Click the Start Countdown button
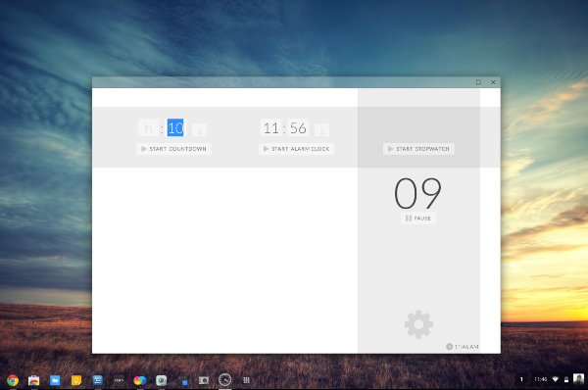 tap(173, 149)
